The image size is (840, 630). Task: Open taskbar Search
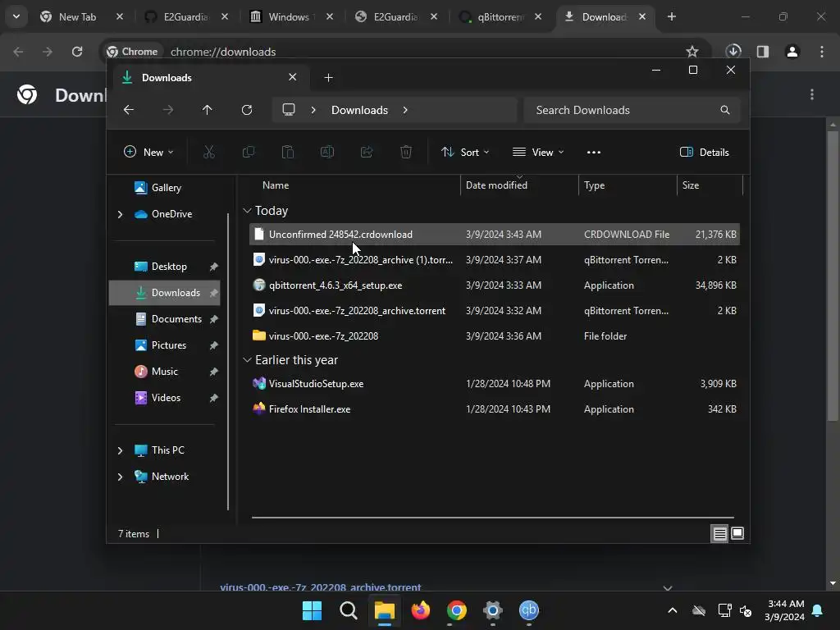click(348, 610)
